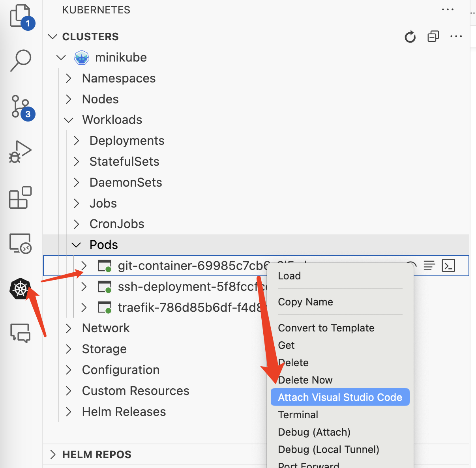
Task: Open the Clusters section more actions menu
Action: click(456, 36)
